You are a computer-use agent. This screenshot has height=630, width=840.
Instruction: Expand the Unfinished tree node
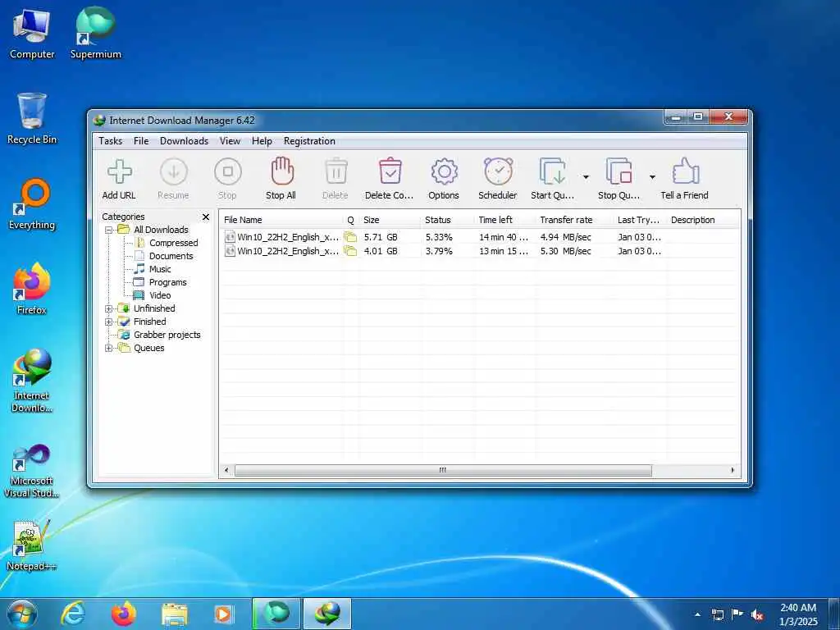pyautogui.click(x=109, y=308)
